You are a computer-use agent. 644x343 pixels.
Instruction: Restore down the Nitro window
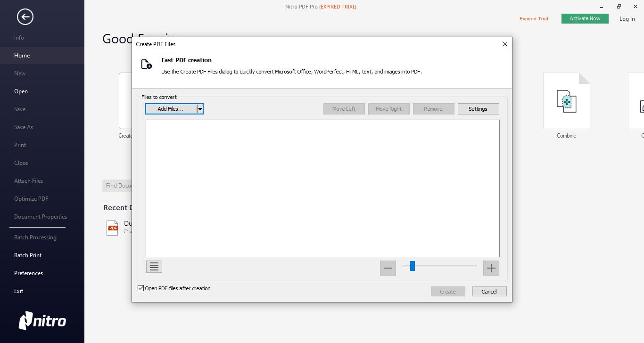tap(619, 7)
